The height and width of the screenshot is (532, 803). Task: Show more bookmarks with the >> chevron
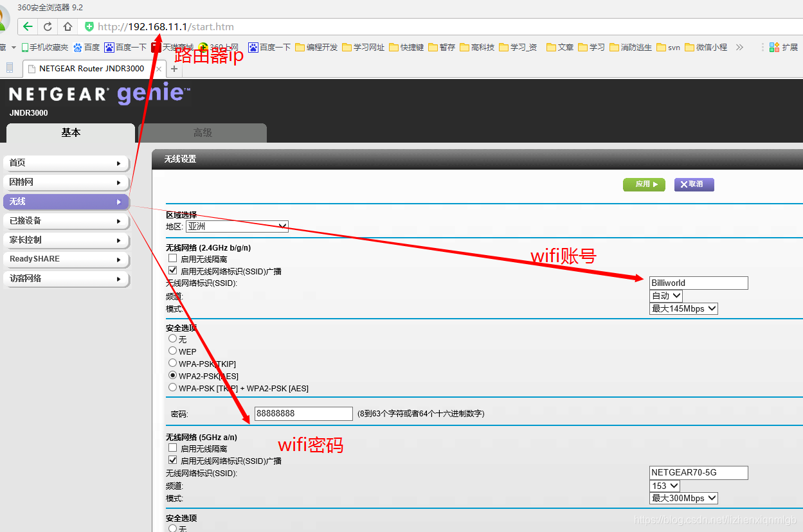tap(739, 48)
